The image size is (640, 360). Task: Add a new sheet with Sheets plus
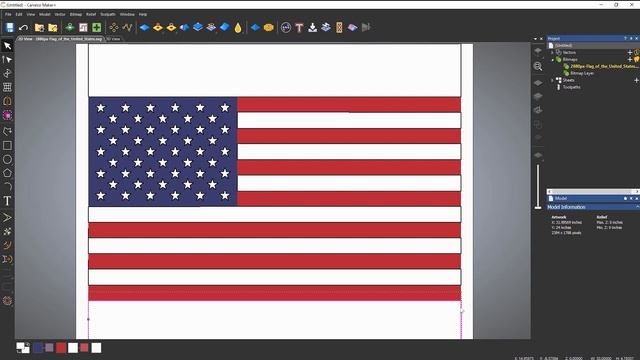pyautogui.click(x=636, y=80)
